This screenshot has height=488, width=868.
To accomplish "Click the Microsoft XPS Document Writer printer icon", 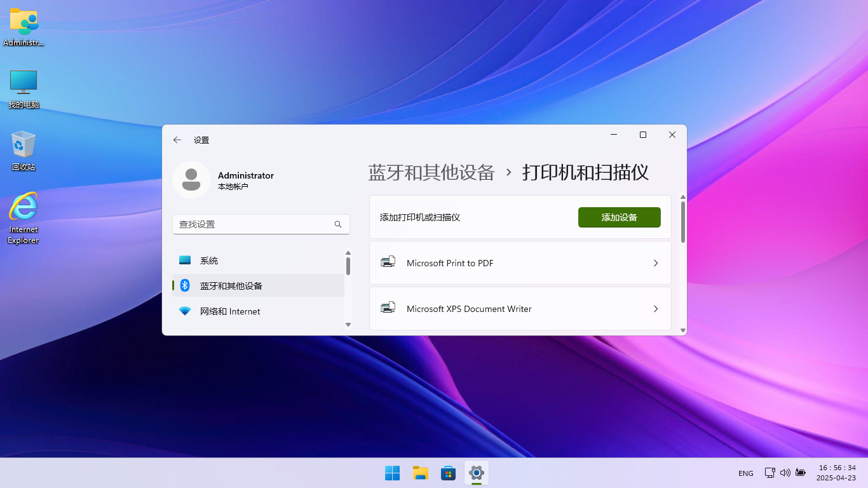I will click(388, 308).
